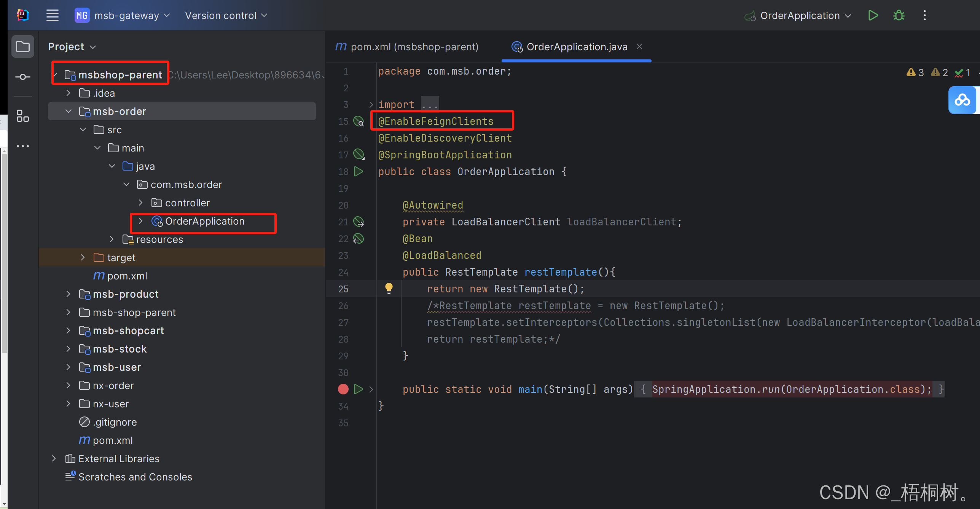980x509 pixels.
Task: Unfold the collapsed import block
Action: point(371,104)
